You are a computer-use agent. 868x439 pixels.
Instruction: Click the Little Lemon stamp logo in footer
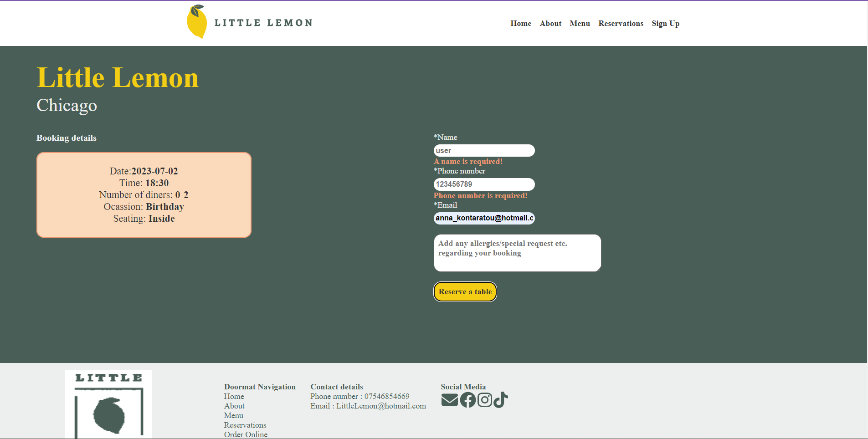tap(108, 404)
